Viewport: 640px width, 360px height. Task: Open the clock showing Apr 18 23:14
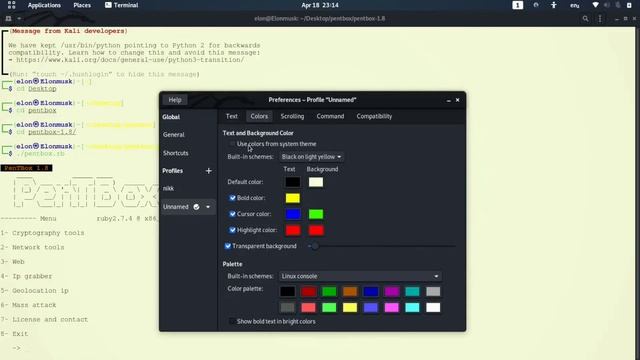click(320, 5)
